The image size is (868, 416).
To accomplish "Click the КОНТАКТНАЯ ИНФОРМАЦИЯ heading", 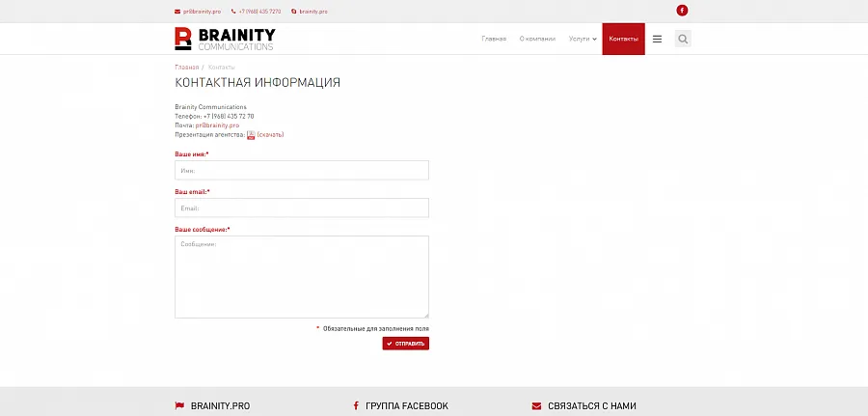I will 258,83.
